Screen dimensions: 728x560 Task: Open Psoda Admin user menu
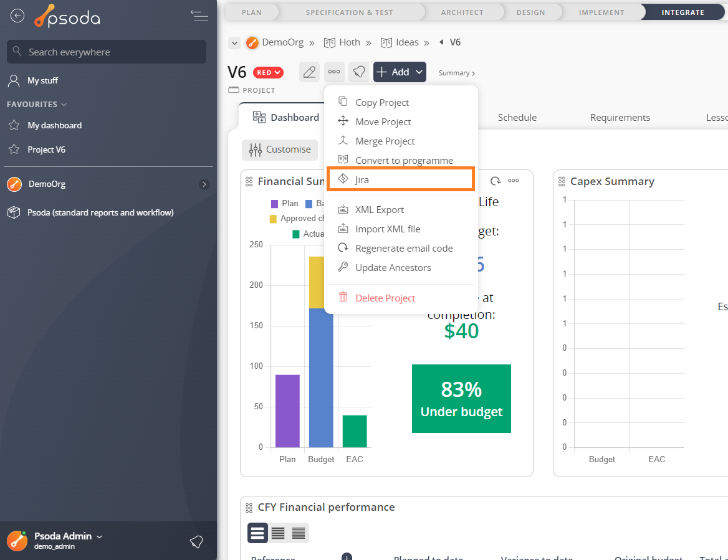(68, 536)
